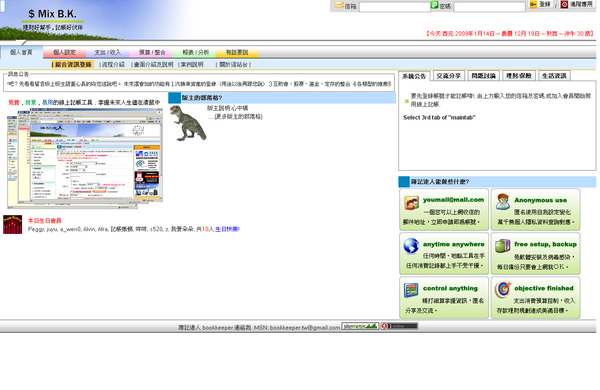The image size is (600, 390).
Task: Click the Select 3rd tab of "maintab" text
Action: [x=439, y=117]
